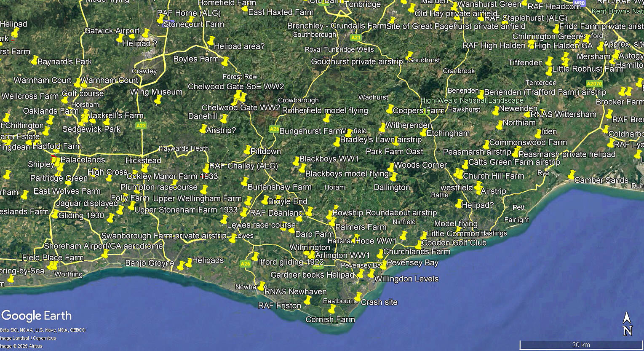Open the Burtenshaw Farm pushpin
The image size is (644, 351).
coord(244,182)
